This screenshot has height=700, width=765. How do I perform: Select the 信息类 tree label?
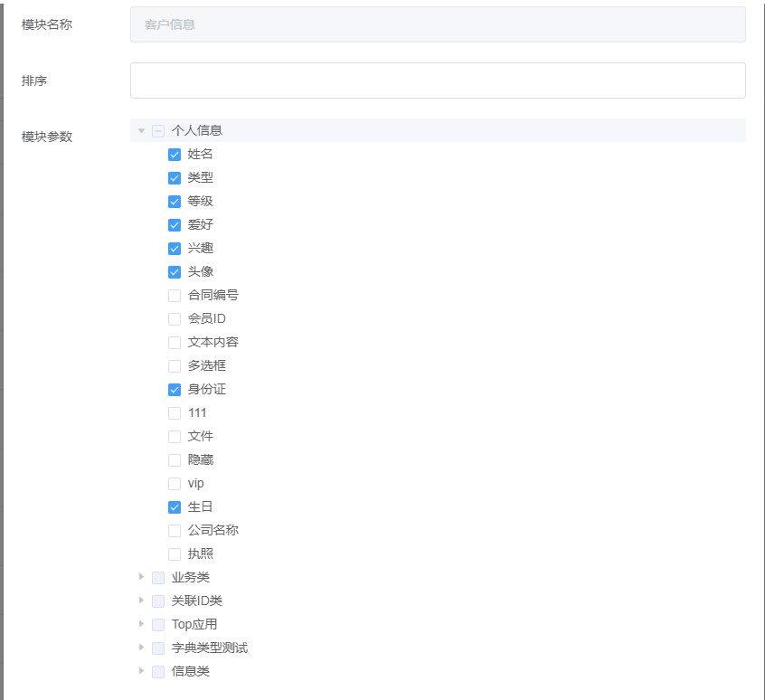[190, 671]
